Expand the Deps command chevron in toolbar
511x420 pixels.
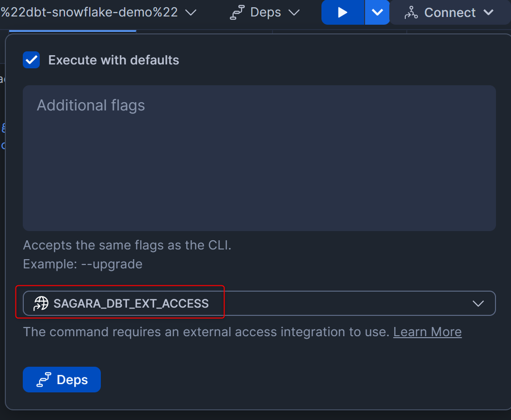294,13
